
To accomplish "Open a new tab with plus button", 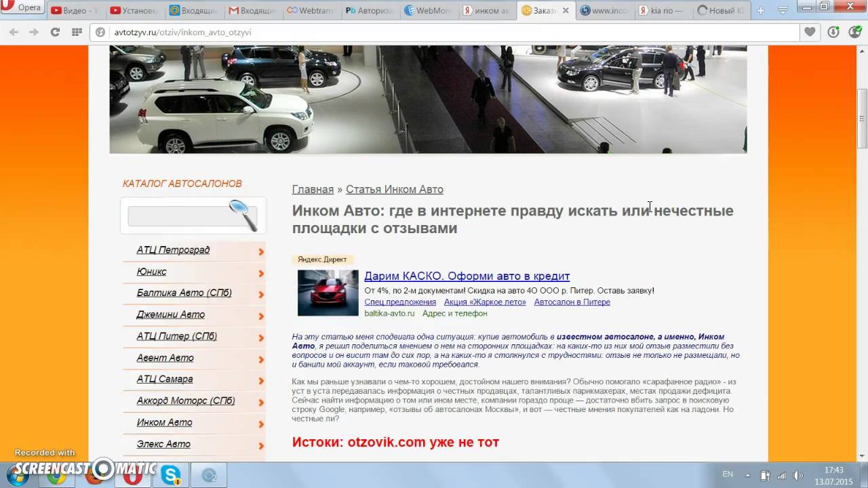I will [x=761, y=10].
